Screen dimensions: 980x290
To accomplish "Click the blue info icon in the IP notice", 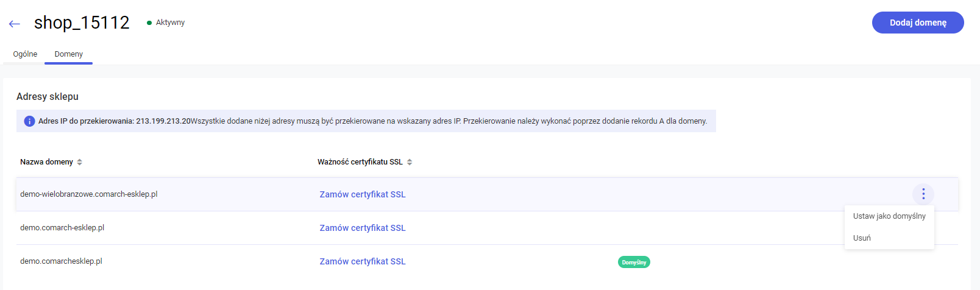I will 29,121.
